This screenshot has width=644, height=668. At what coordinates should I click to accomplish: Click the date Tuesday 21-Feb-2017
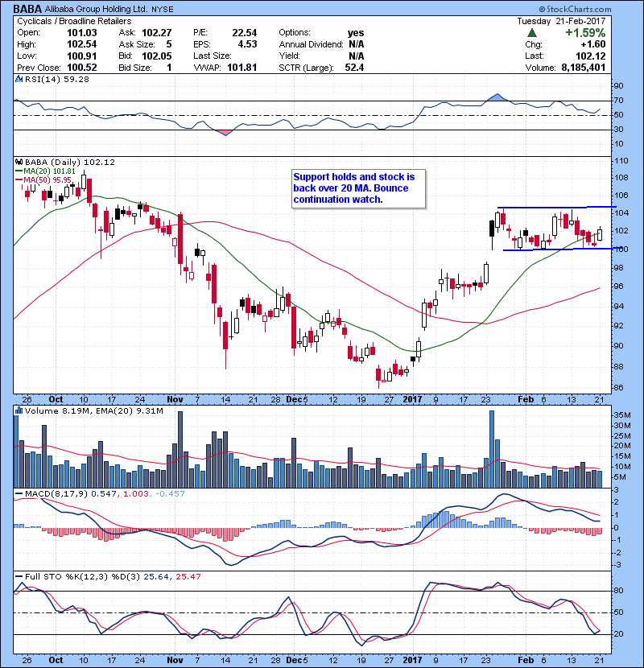(561, 21)
